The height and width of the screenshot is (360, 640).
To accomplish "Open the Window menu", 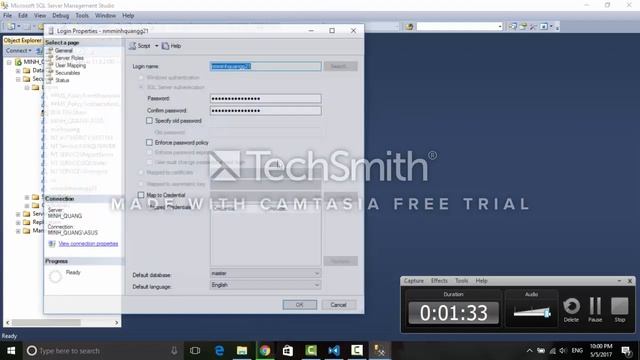I will click(105, 16).
